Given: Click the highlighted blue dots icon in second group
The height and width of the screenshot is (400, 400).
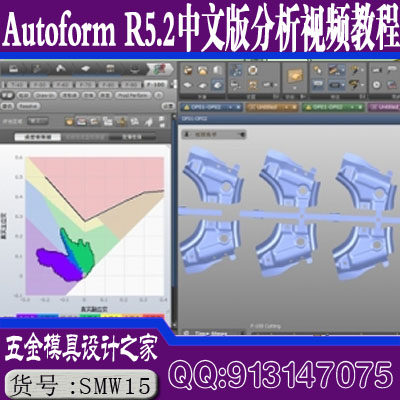Looking at the screenshot, I should [x=237, y=70].
